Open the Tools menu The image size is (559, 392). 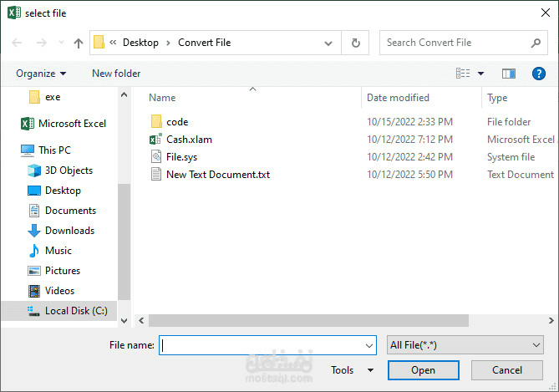click(x=352, y=370)
